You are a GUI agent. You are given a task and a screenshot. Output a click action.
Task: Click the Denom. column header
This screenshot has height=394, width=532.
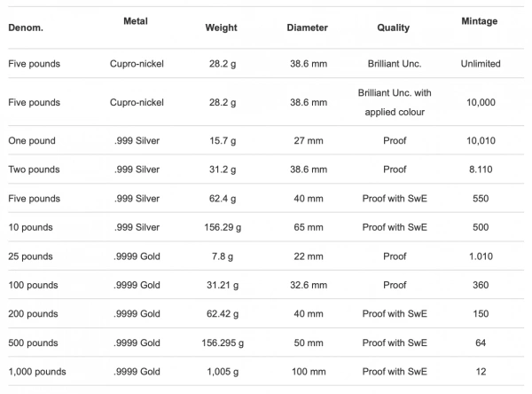click(x=26, y=28)
